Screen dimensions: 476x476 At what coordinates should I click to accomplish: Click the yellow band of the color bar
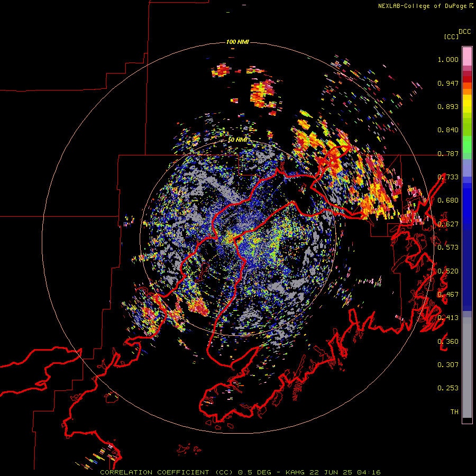click(467, 104)
